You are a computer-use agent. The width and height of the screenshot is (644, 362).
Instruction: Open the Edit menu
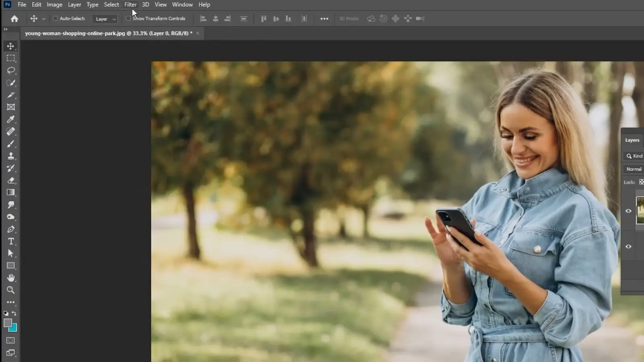36,5
